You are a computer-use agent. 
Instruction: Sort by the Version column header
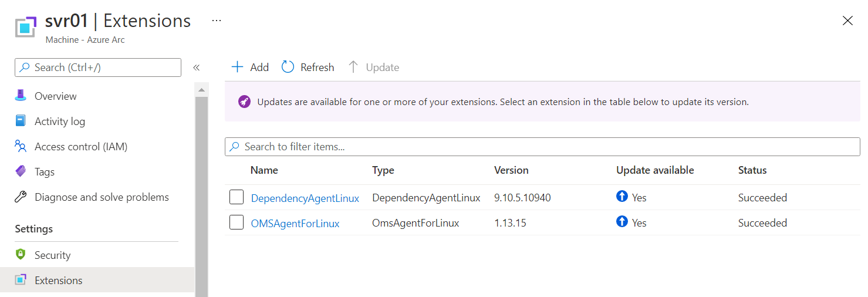pos(511,170)
